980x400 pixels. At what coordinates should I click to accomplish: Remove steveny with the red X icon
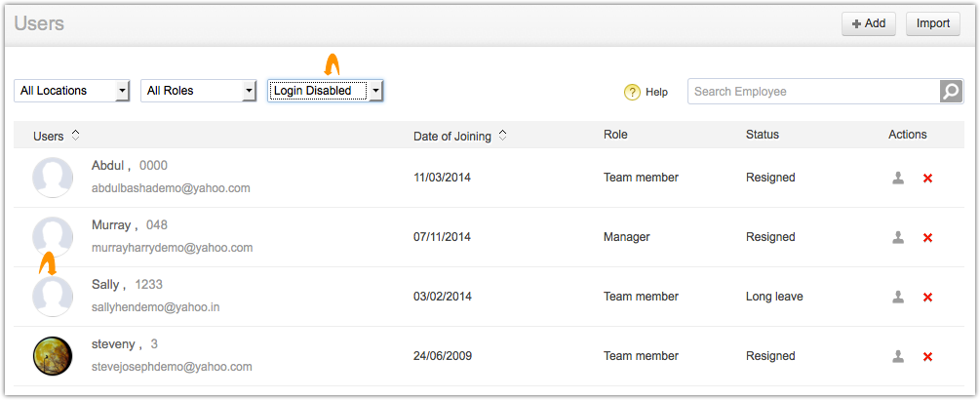[x=927, y=357]
